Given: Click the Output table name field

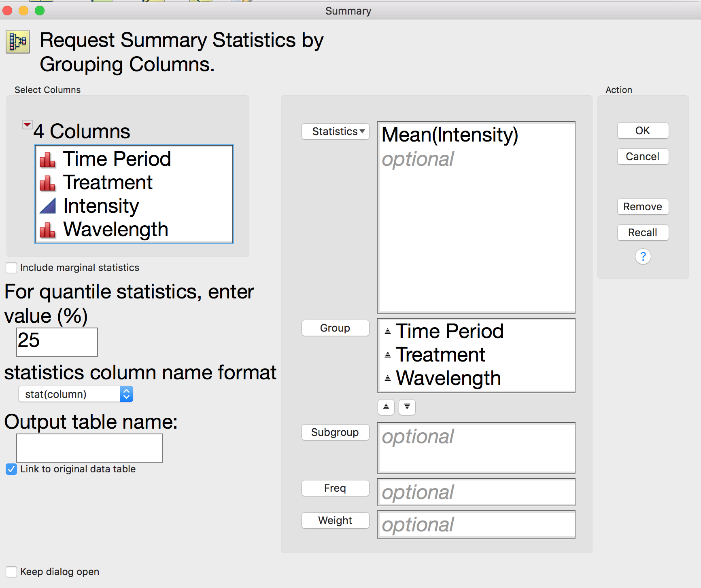Looking at the screenshot, I should 89,448.
